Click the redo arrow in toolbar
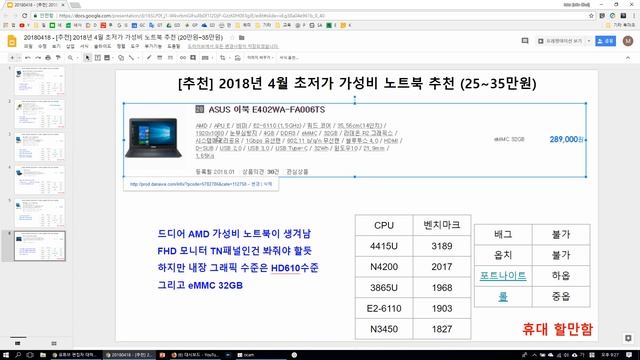The image size is (640, 360). [38, 58]
